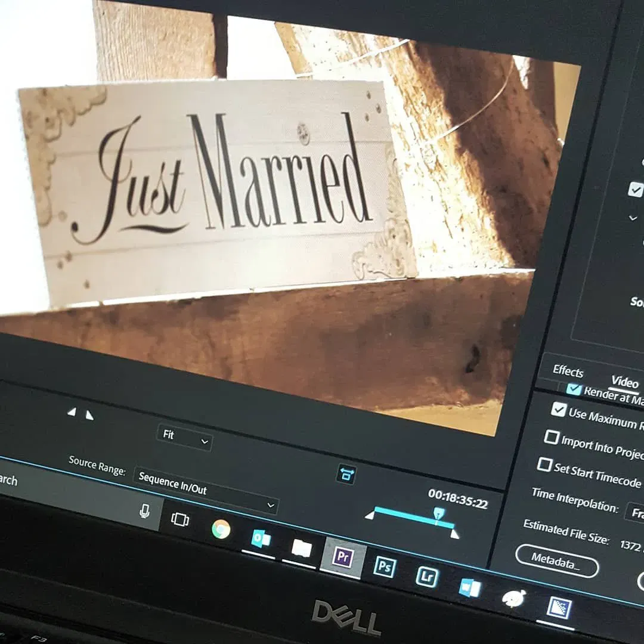Launch Photoshop from the taskbar
The image size is (644, 644).
[x=385, y=567]
